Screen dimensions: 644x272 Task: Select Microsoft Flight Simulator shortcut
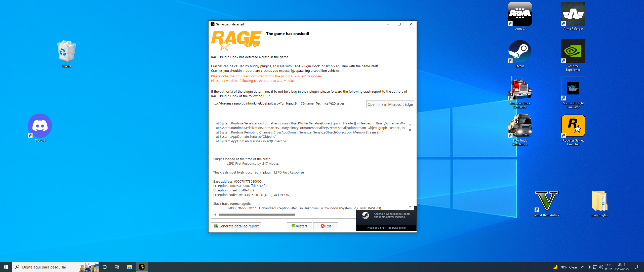573,89
